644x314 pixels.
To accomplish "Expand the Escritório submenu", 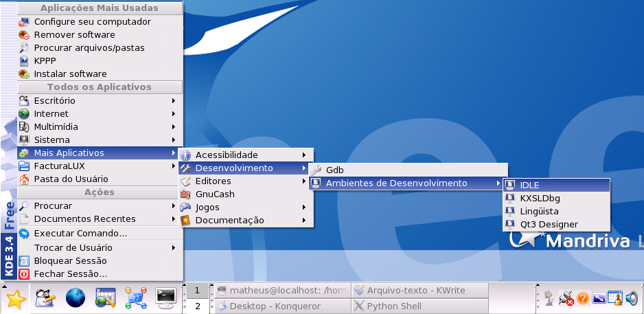I will tap(100, 100).
